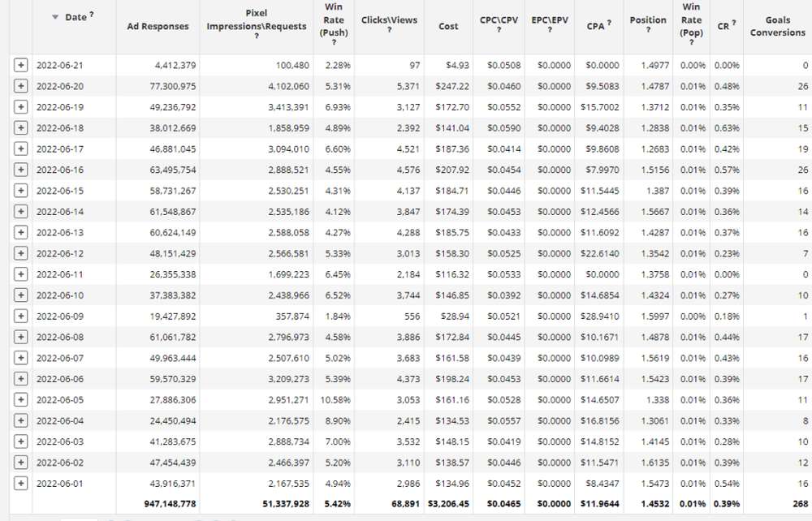Open the EPC\EPV help icon
The height and width of the screenshot is (521, 812).
point(550,30)
